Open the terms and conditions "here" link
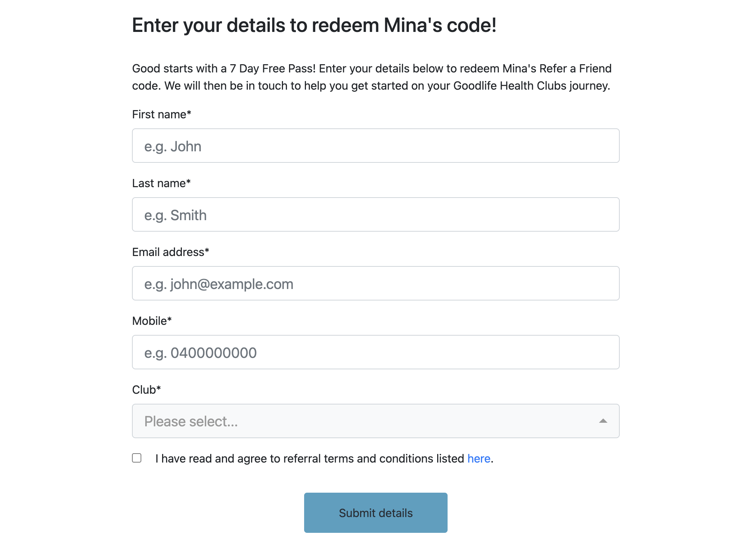 (478, 459)
